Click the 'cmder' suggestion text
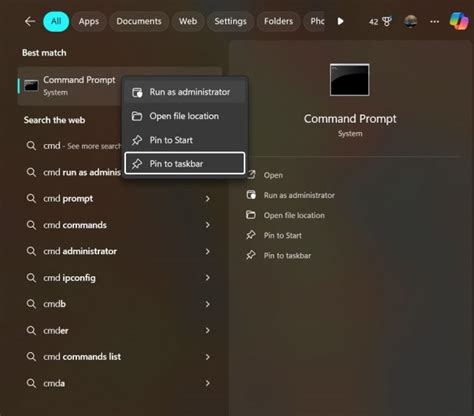This screenshot has width=474, height=416. tap(56, 330)
